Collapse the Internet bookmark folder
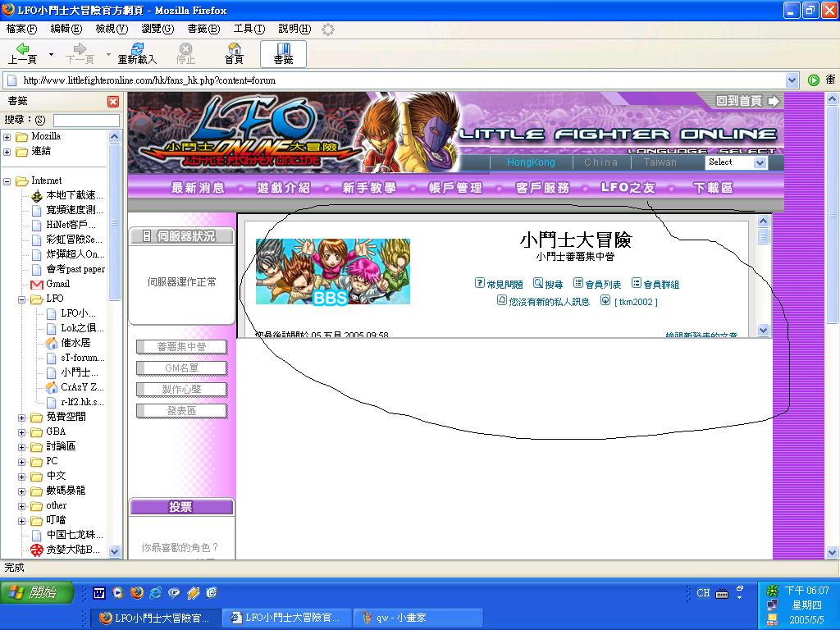 tap(8, 181)
